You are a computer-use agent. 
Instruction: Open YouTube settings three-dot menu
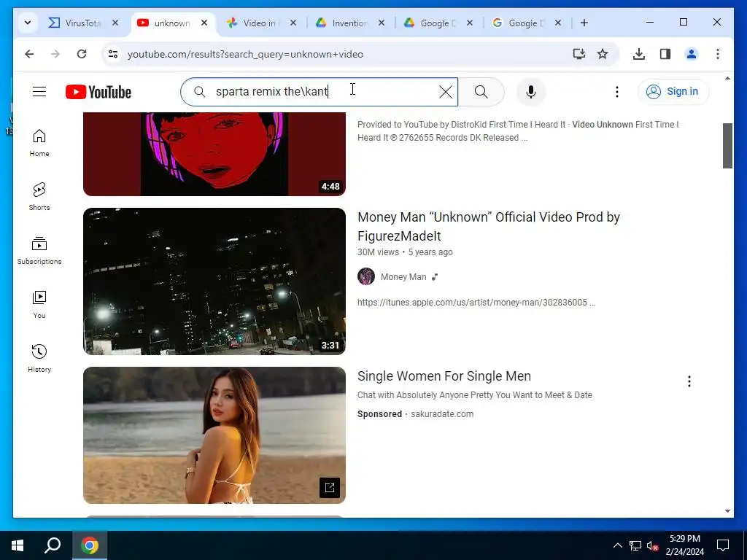click(617, 92)
